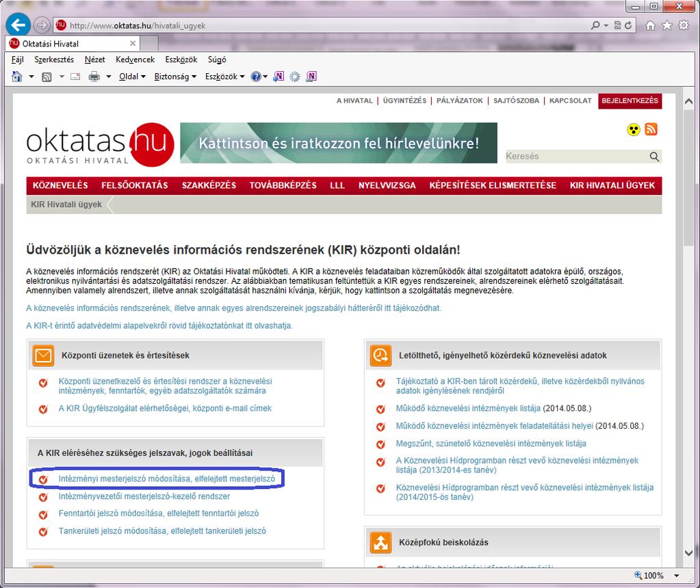Open Működő köznevelési intézmények listája link
Image resolution: width=700 pixels, height=588 pixels.
tap(468, 409)
